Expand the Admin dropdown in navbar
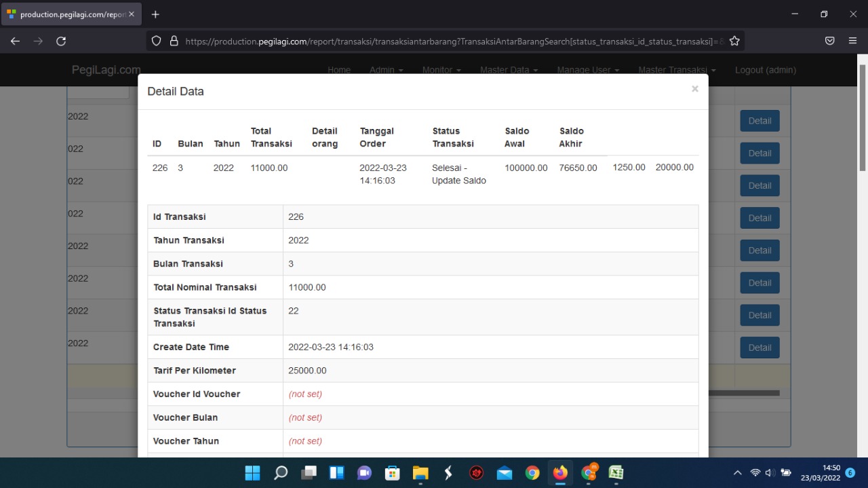The width and height of the screenshot is (868, 488). point(386,70)
